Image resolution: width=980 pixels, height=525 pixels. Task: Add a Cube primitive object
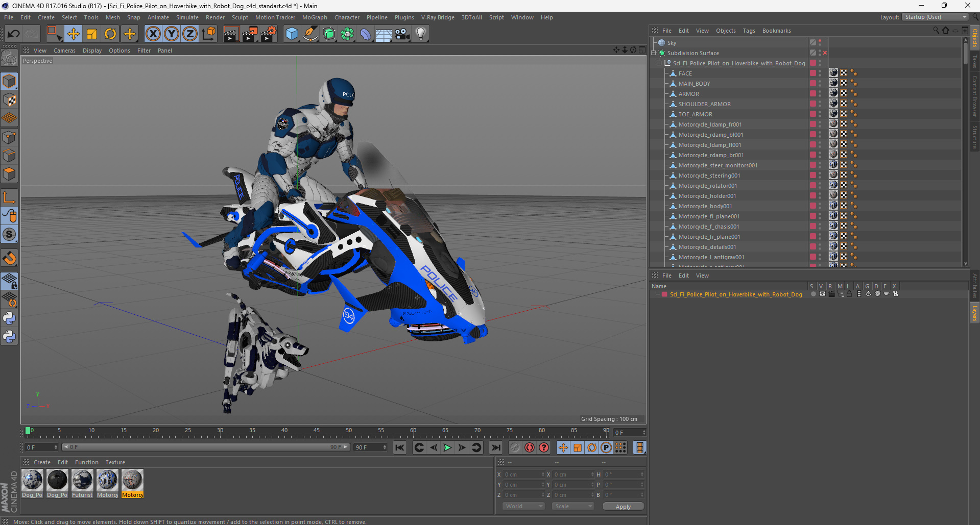point(292,34)
